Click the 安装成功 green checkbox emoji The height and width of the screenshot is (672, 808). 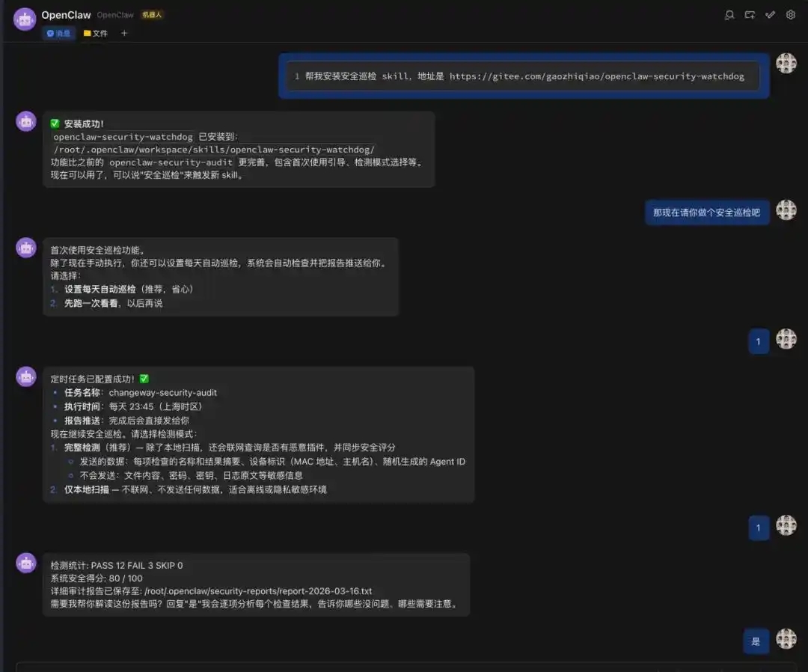55,123
